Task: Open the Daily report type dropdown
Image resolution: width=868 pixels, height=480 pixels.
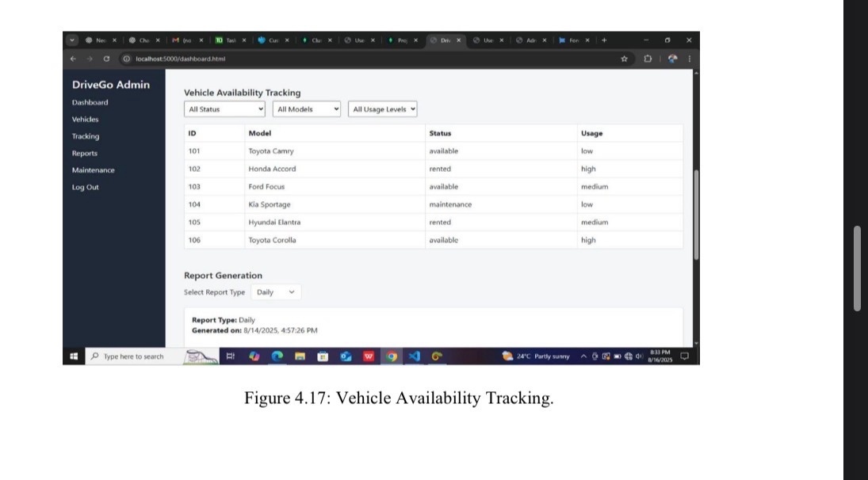Action: pos(276,292)
